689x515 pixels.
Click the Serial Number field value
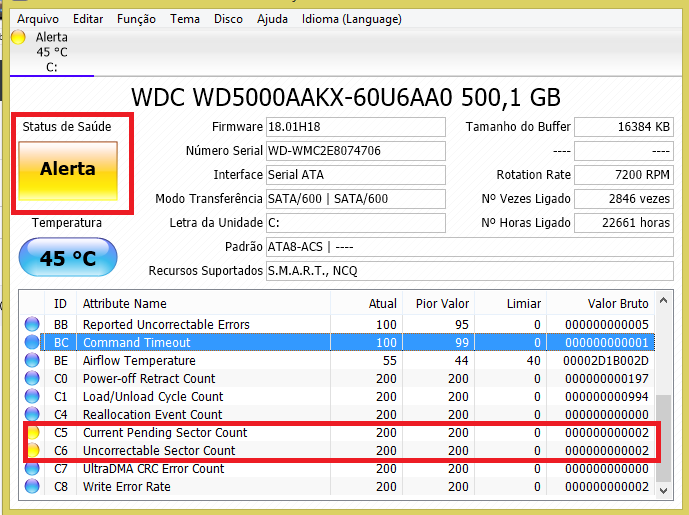355,151
